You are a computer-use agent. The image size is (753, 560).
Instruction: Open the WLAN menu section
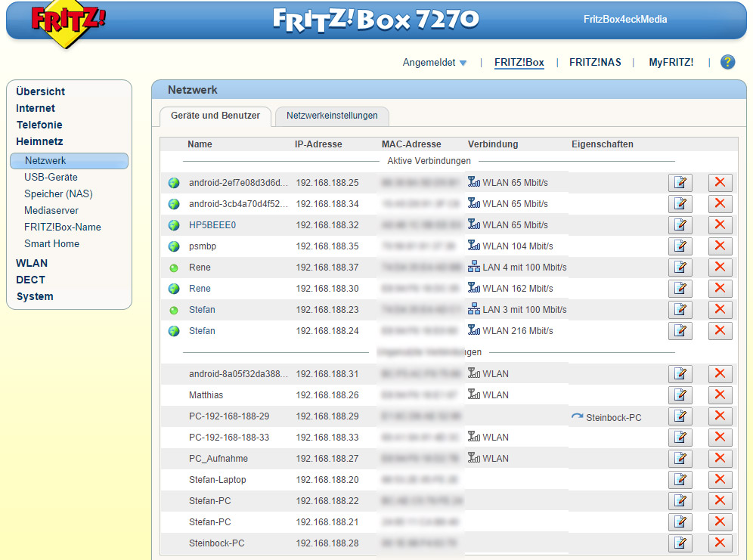(32, 264)
